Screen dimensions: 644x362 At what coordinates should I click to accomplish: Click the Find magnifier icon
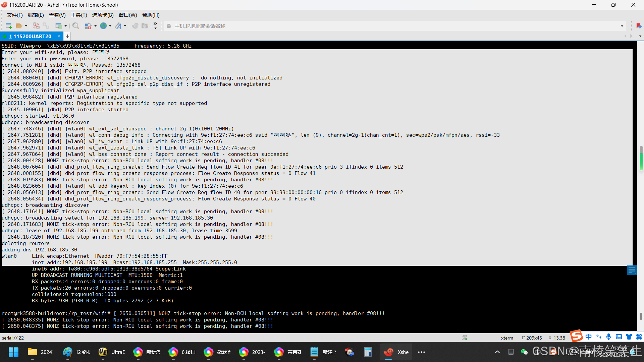click(x=76, y=26)
